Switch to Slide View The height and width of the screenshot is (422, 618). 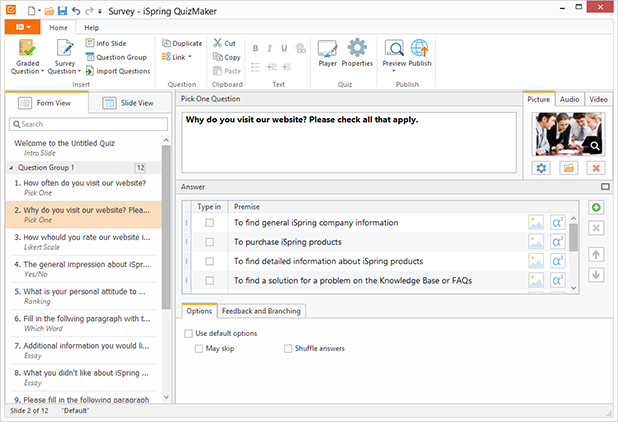128,103
